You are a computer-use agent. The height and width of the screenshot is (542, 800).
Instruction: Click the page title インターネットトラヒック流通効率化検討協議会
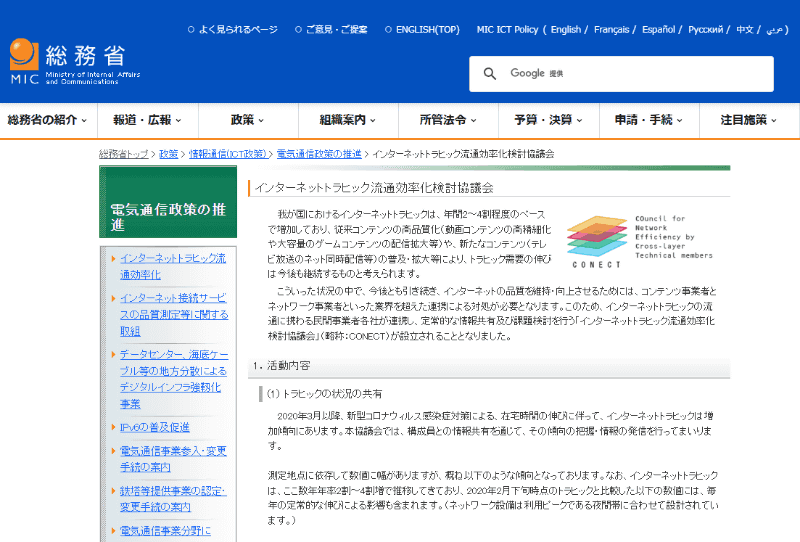point(374,188)
